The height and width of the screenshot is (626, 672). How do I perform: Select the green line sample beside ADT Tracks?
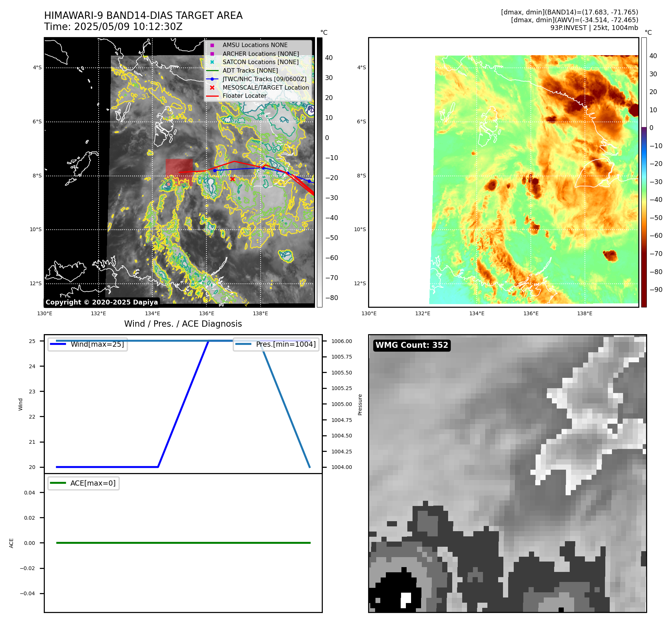click(x=212, y=70)
